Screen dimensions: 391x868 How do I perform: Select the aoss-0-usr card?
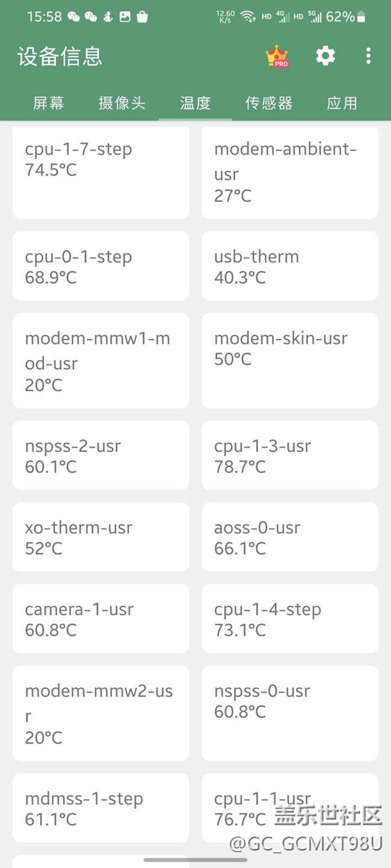click(290, 537)
